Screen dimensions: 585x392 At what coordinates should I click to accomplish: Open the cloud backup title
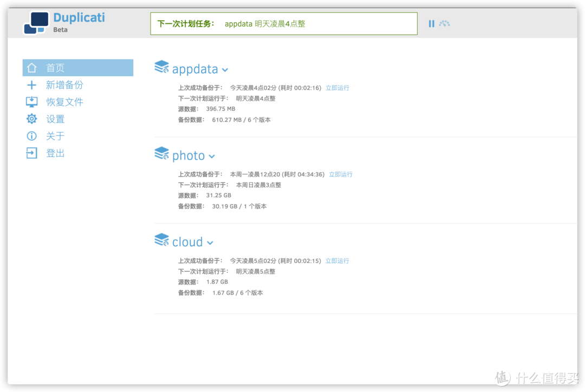(187, 242)
